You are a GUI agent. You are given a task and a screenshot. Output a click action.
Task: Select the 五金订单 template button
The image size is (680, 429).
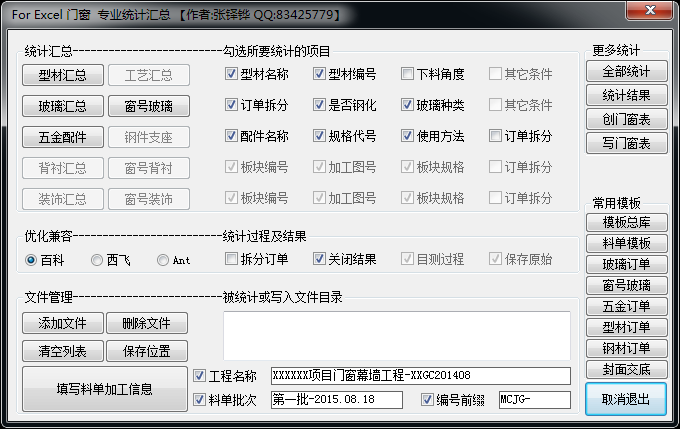pyautogui.click(x=626, y=306)
